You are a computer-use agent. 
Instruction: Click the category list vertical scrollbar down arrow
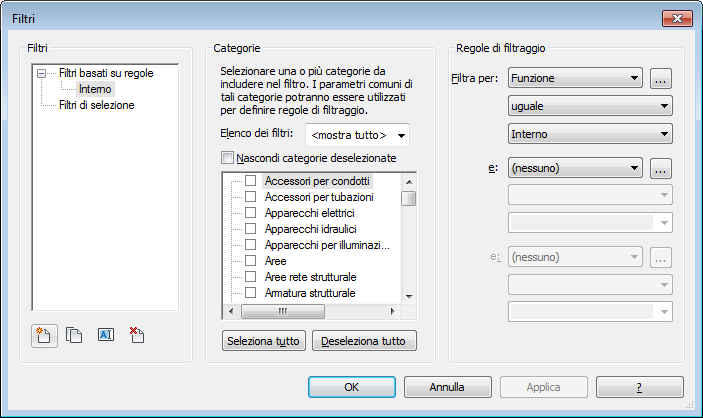[408, 296]
